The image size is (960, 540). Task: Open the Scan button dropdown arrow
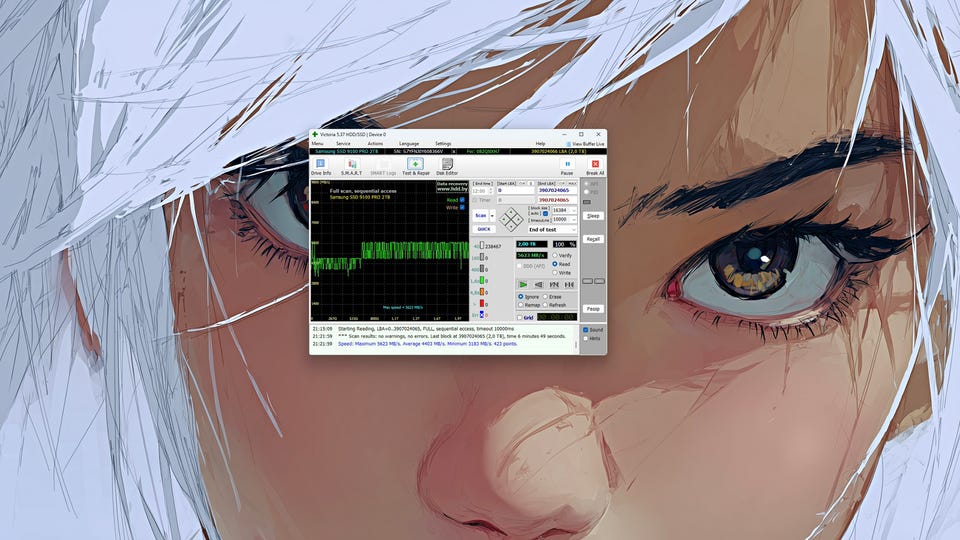492,216
